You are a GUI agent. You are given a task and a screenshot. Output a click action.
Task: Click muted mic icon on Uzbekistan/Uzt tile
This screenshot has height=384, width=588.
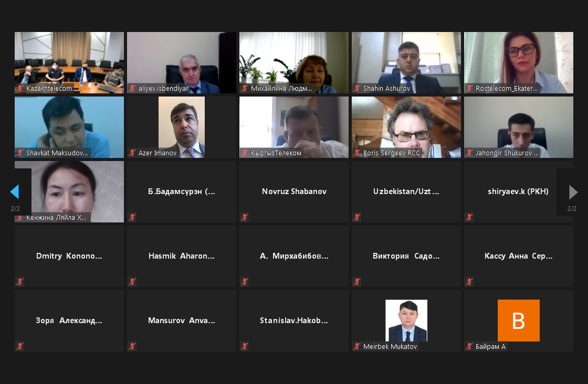coord(357,217)
